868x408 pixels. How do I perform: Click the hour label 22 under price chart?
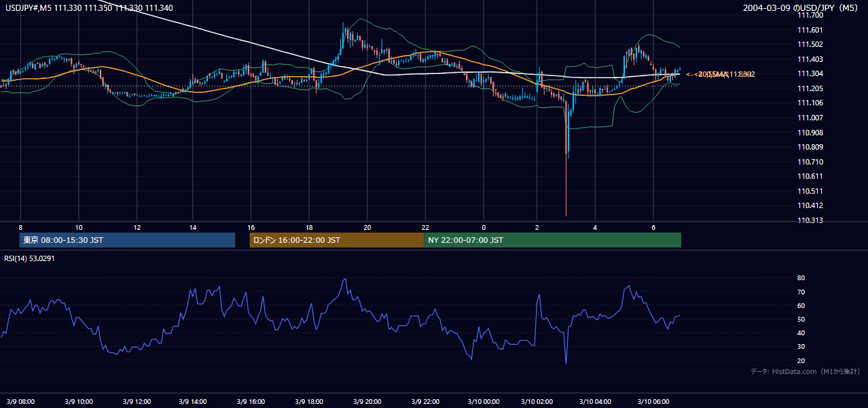pos(425,227)
